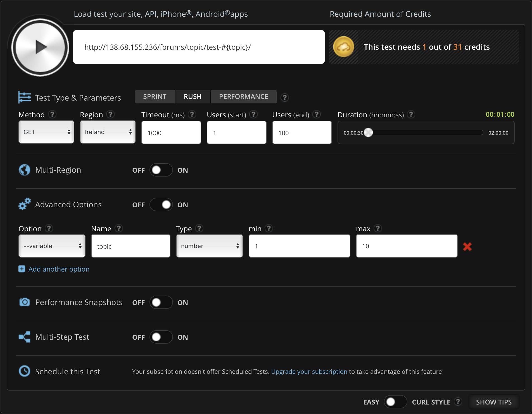Image resolution: width=532 pixels, height=414 pixels.
Task: Click the red X to remove variable option
Action: coord(467,246)
